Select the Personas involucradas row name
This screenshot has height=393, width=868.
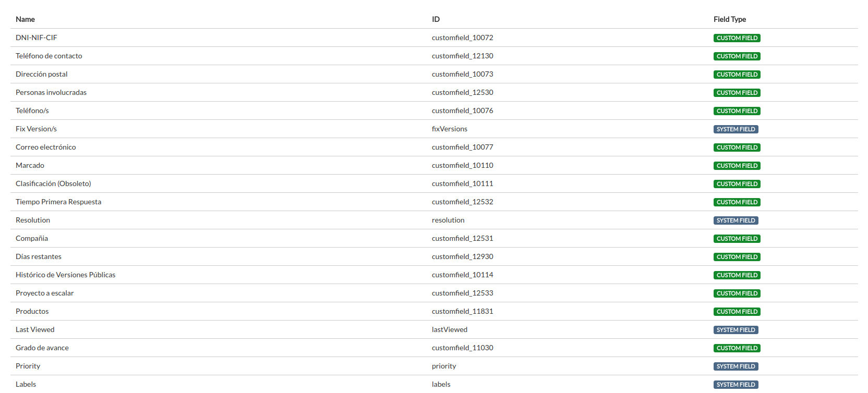tap(51, 92)
